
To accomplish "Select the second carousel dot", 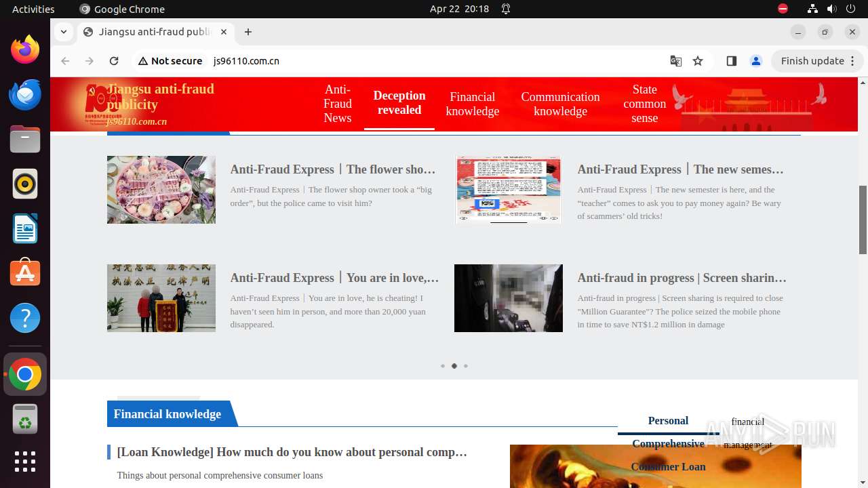I will [x=454, y=366].
